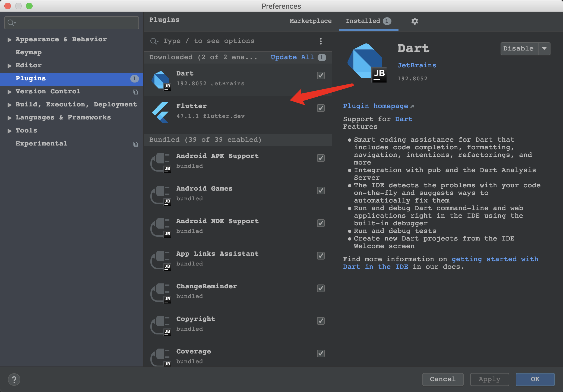Open the Plugin homepage link
Screen dimensions: 563x392
coord(375,106)
